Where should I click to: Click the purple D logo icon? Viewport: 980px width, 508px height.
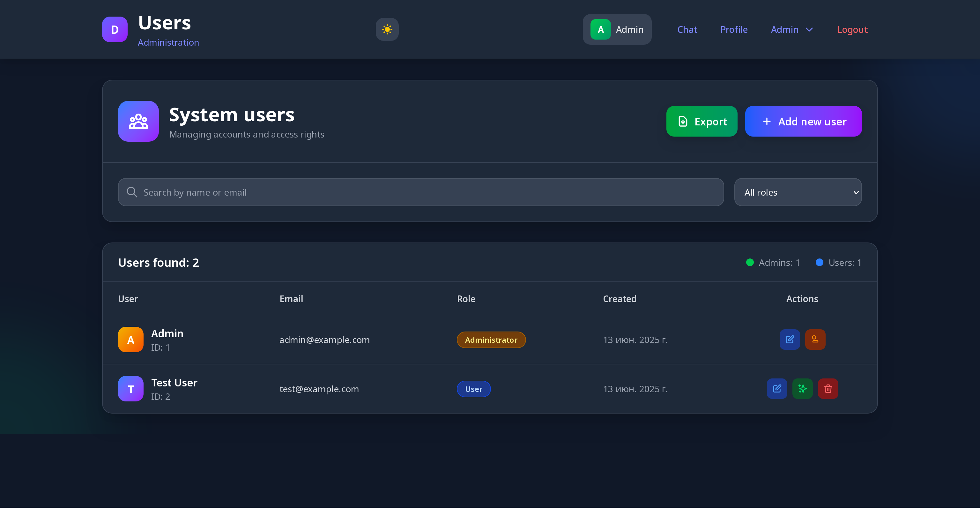(x=115, y=29)
